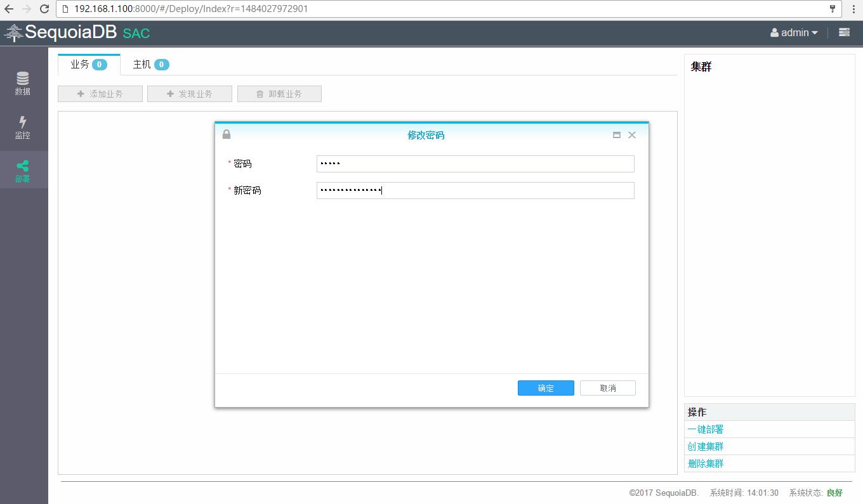Click browser forward arrow

click(x=27, y=10)
